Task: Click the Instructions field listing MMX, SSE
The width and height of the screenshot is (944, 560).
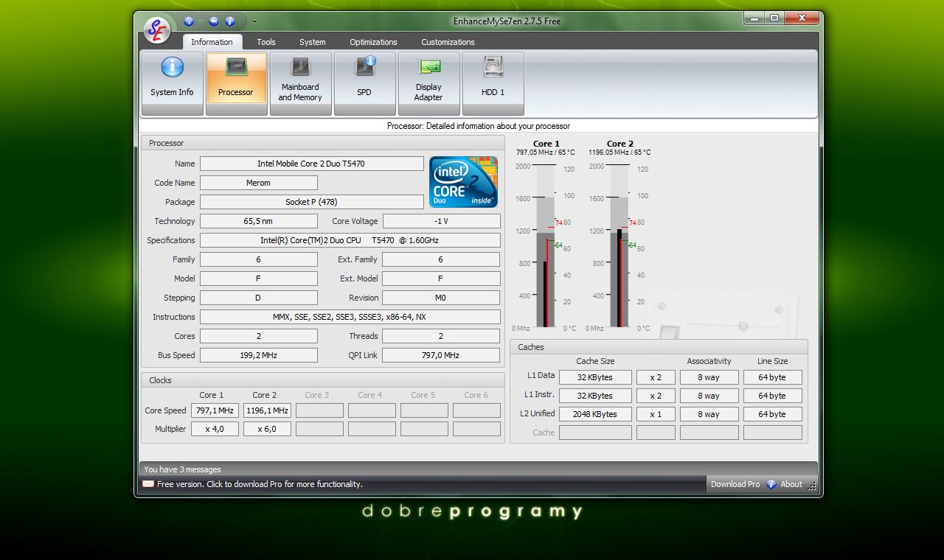Action: click(350, 317)
